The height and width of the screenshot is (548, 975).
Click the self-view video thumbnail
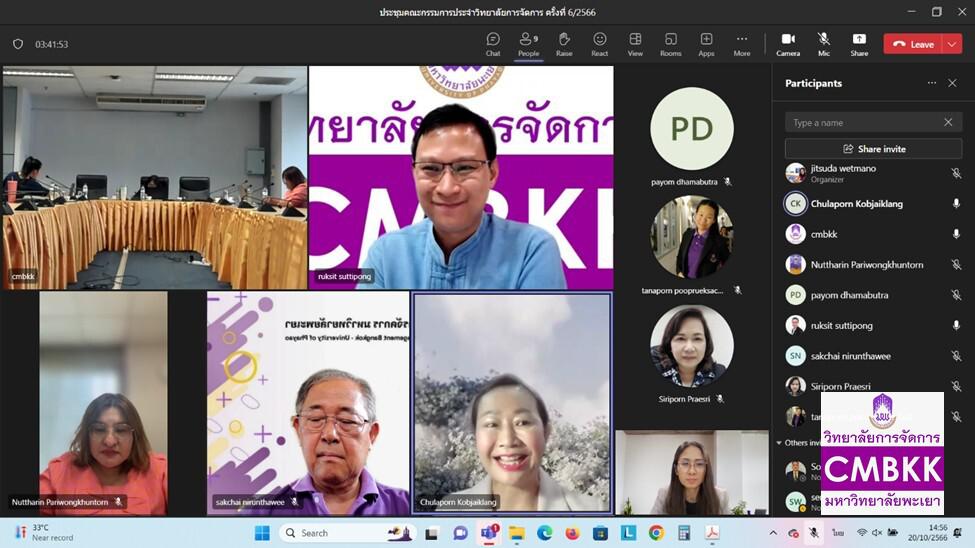click(x=692, y=473)
